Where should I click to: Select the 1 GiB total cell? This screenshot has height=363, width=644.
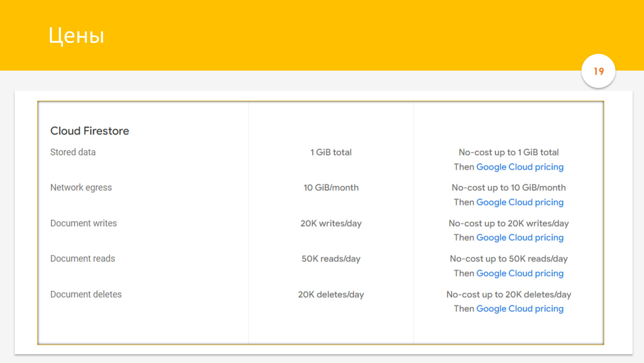331,152
